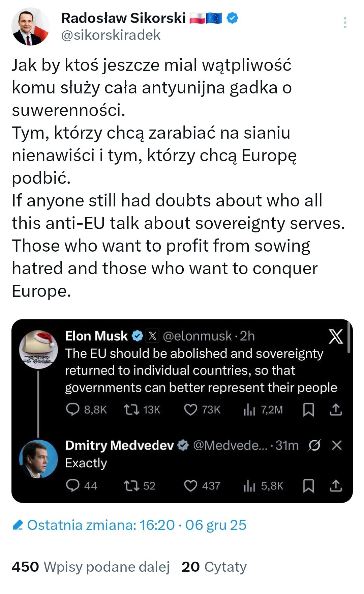This screenshot has width=364, height=594.
Task: Open the "450 Wpisy podane dalej" reposts list
Action: [x=91, y=567]
